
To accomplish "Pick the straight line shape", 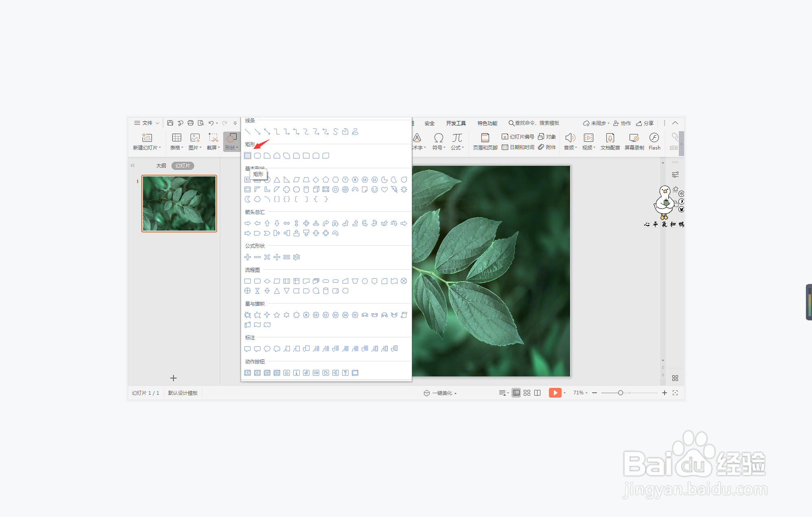I will tap(248, 132).
